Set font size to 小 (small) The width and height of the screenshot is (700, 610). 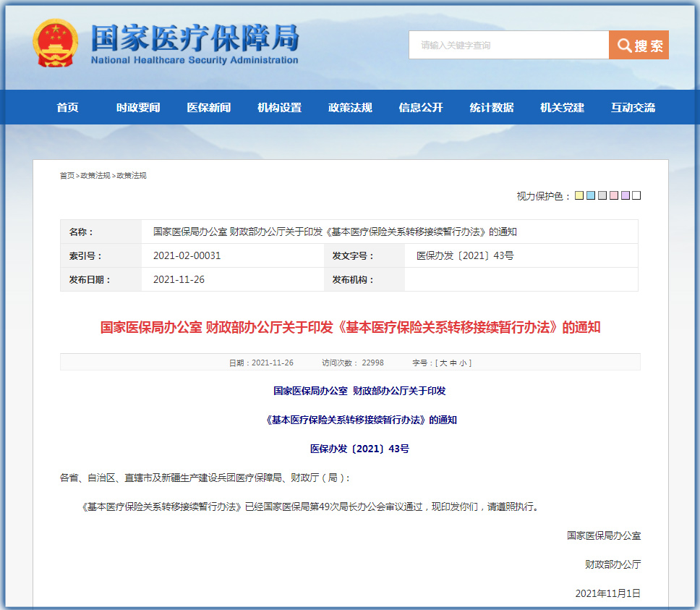[x=464, y=363]
